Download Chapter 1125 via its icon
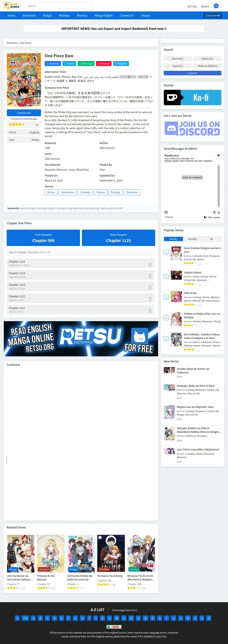The height and width of the screenshot is (644, 228). coord(150,264)
